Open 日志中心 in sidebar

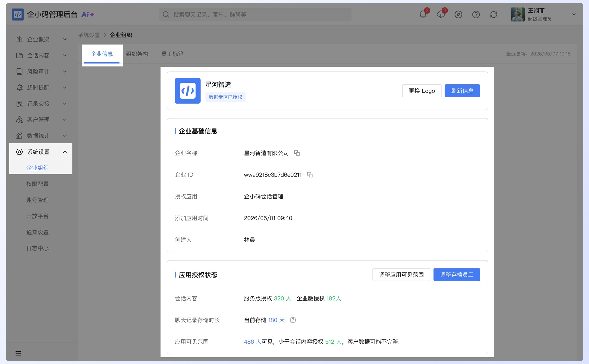38,248
